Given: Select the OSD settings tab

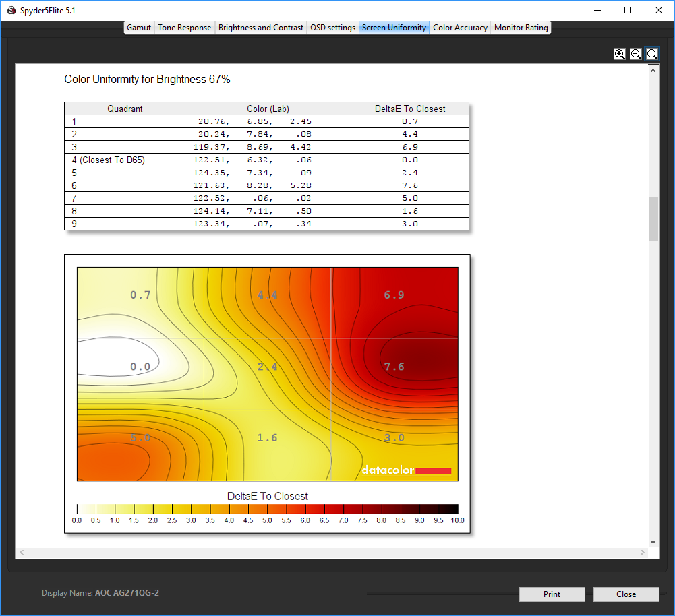Looking at the screenshot, I should [x=332, y=28].
